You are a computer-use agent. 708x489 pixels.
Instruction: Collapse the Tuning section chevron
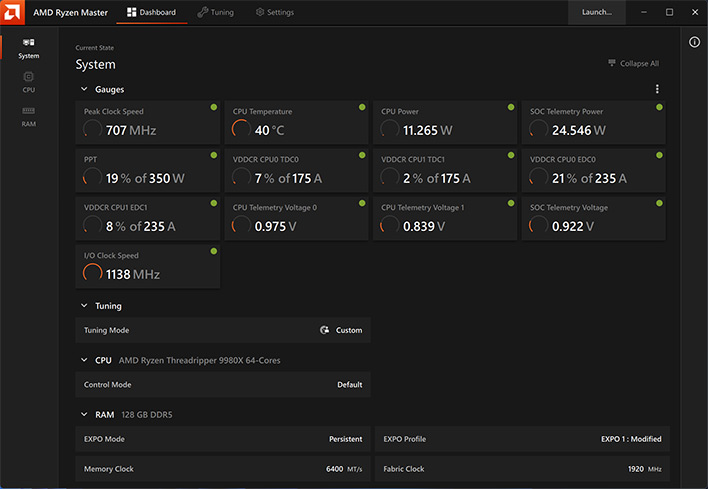84,306
